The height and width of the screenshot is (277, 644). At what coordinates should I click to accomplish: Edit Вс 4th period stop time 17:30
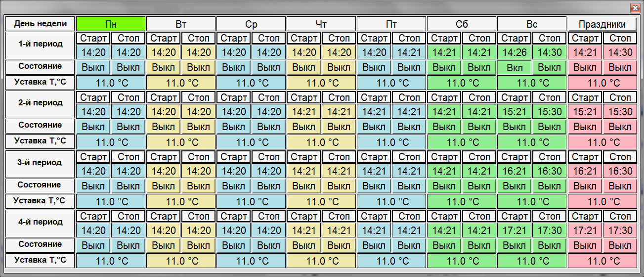point(549,231)
